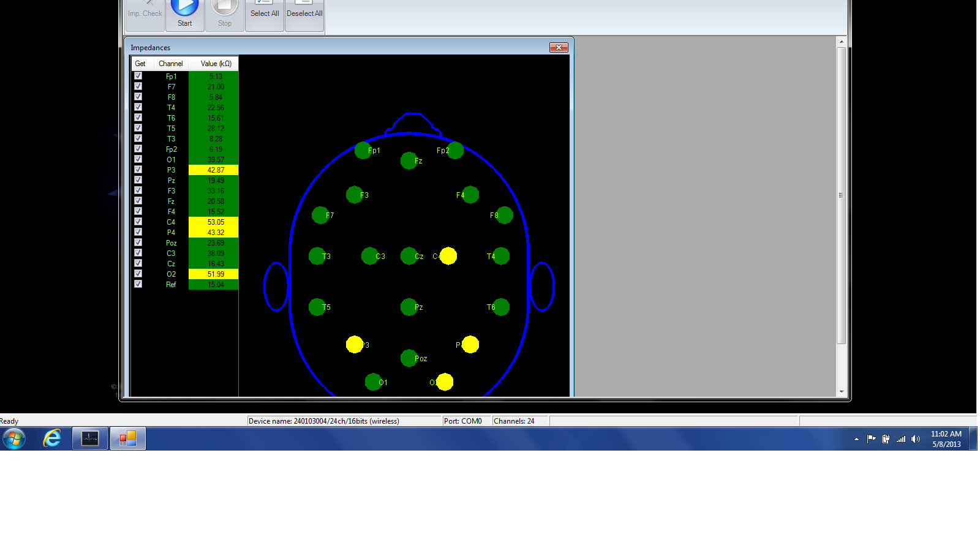Click the scrollbar down arrow

point(842,391)
